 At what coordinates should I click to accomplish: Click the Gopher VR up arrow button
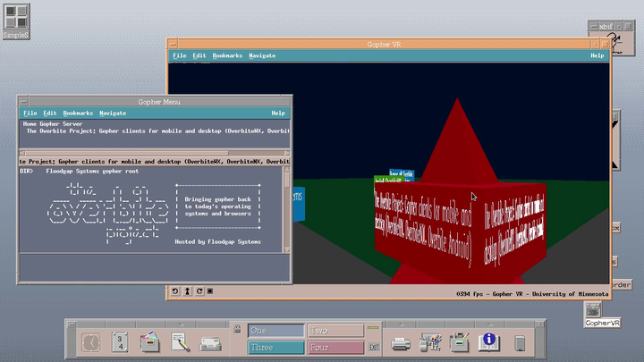pos(187,291)
